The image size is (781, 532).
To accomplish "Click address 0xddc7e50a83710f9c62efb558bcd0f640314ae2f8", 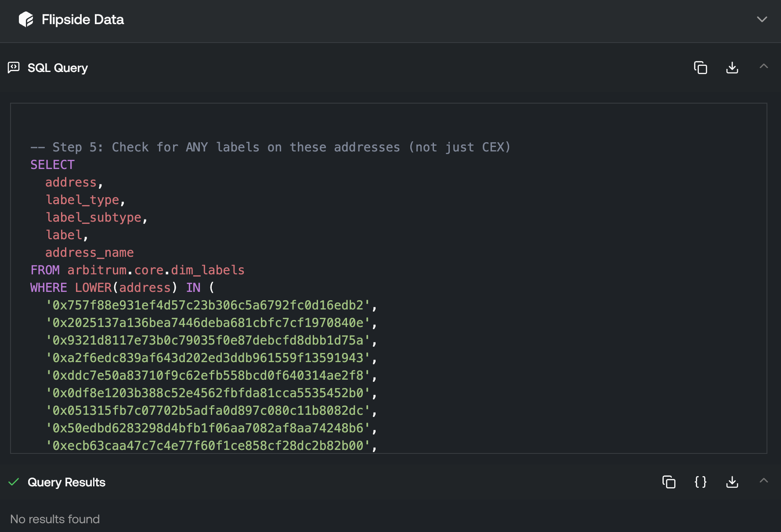I will tap(208, 375).
